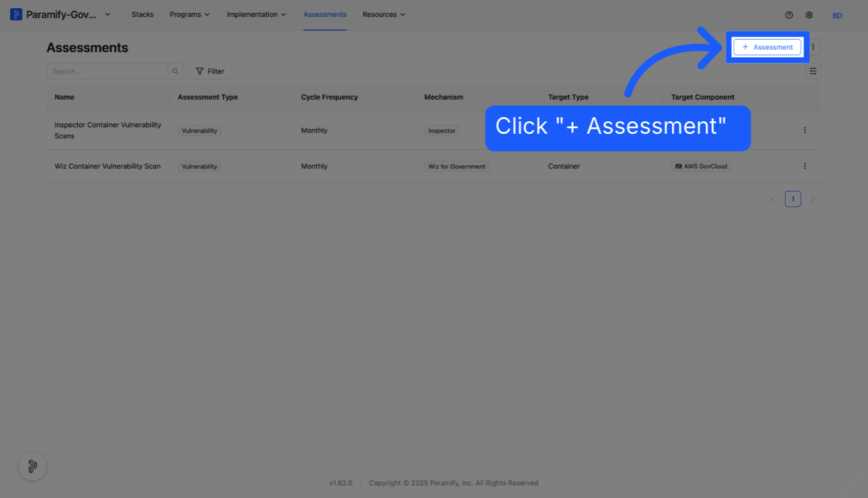Image resolution: width=868 pixels, height=498 pixels.
Task: Open the BD user avatar menu
Action: (x=837, y=16)
